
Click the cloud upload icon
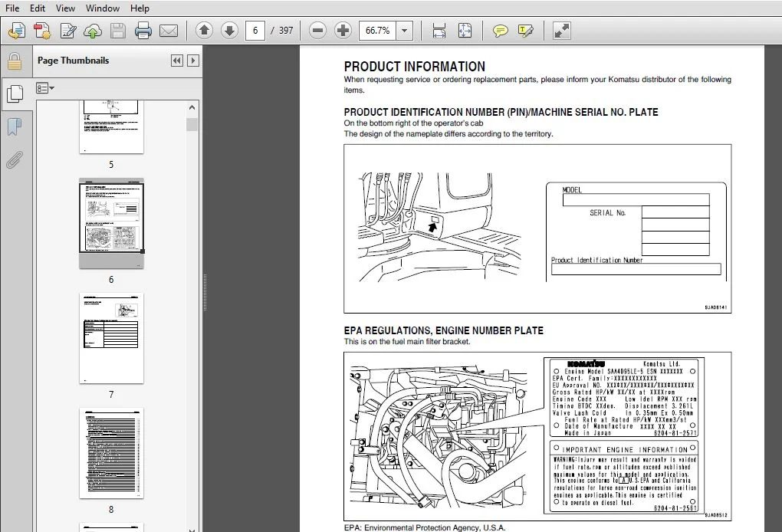click(x=92, y=31)
